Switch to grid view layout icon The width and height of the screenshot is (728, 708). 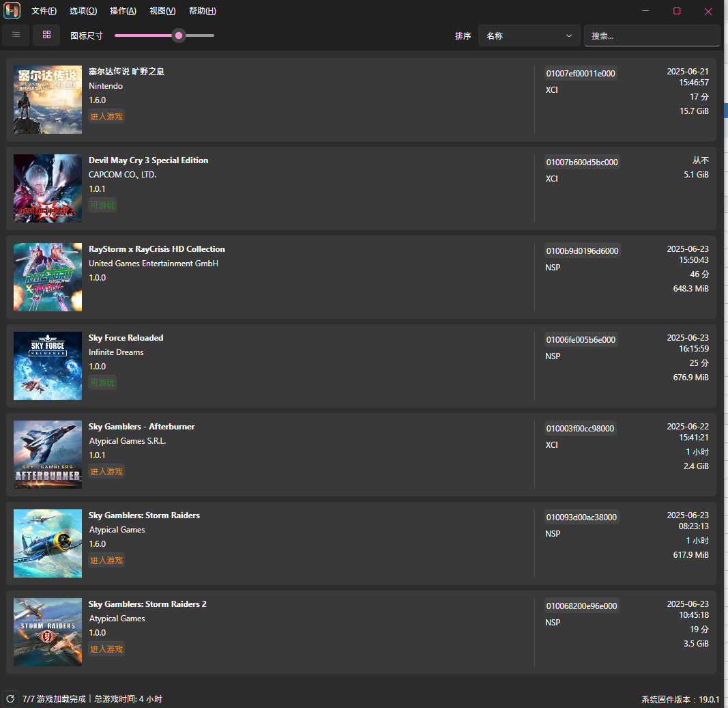pyautogui.click(x=46, y=35)
